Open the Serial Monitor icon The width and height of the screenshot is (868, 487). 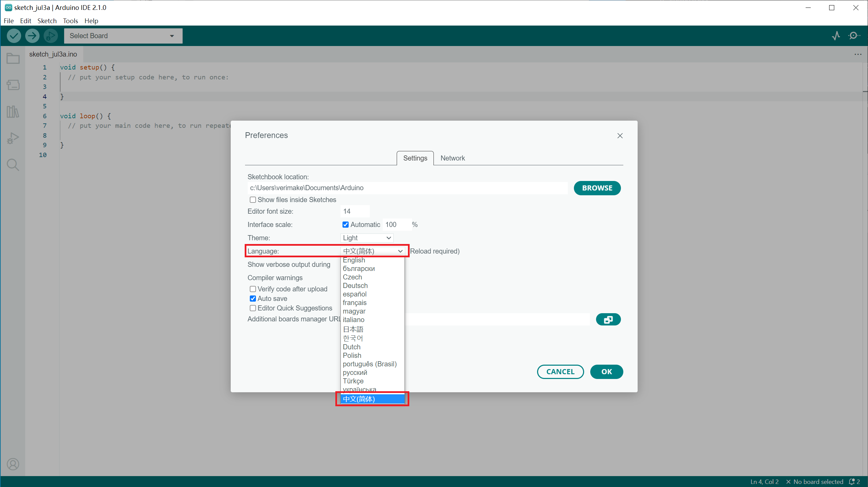[854, 36]
